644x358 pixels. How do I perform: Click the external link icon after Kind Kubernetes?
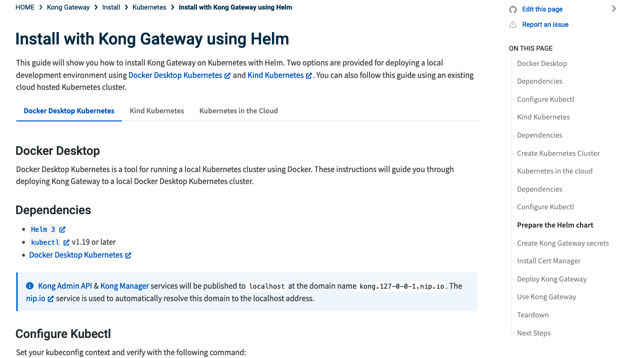pos(309,75)
